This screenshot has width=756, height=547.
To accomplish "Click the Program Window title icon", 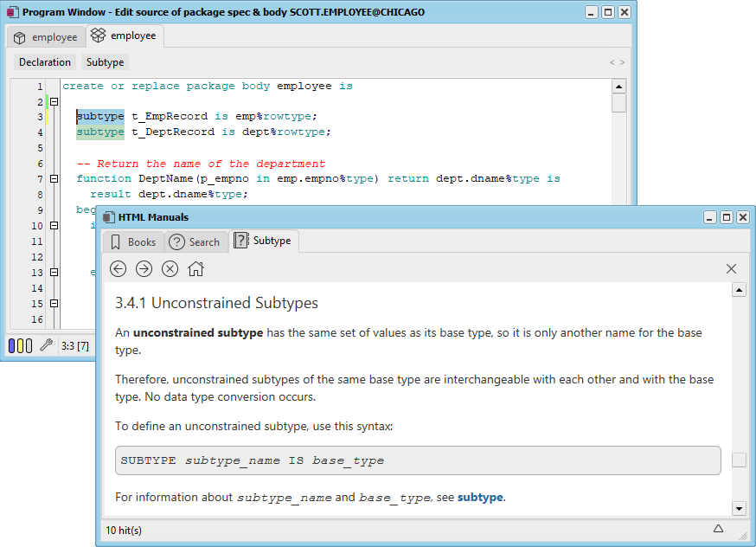I will (12, 12).
